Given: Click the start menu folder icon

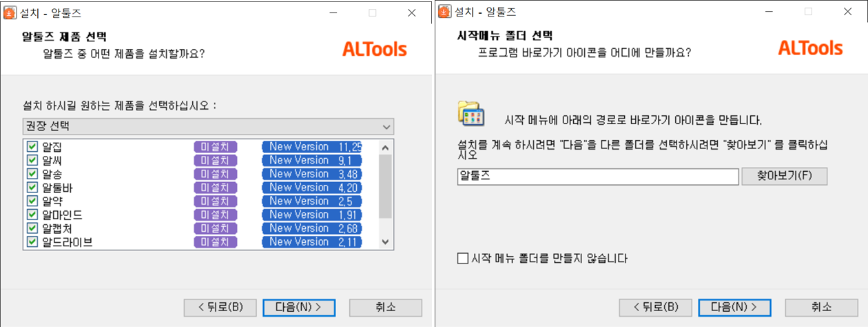Looking at the screenshot, I should 472,114.
